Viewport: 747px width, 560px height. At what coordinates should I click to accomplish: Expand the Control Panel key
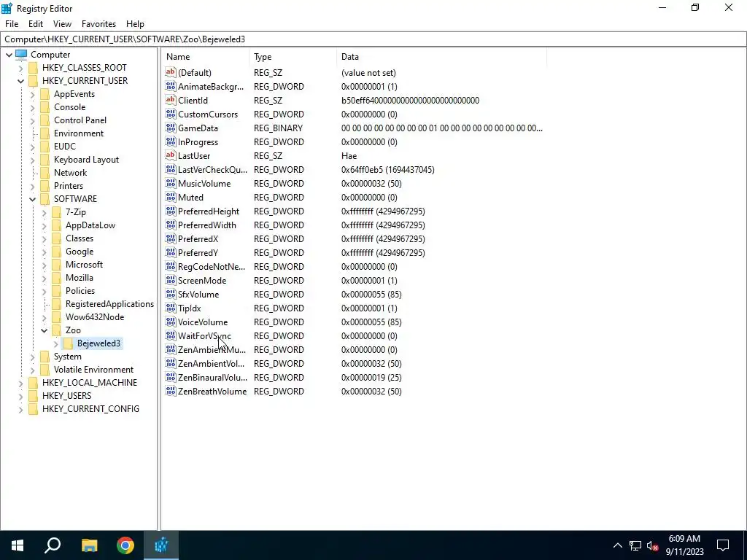point(32,120)
